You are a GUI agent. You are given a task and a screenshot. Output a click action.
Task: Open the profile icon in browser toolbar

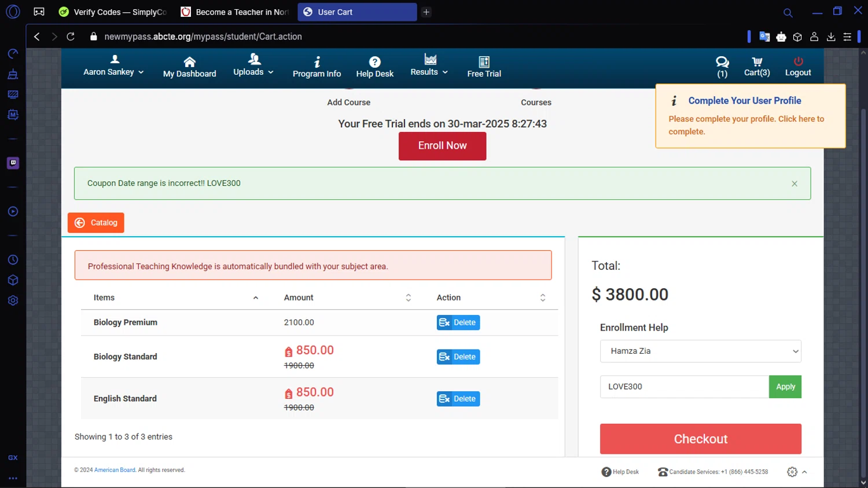tap(814, 36)
